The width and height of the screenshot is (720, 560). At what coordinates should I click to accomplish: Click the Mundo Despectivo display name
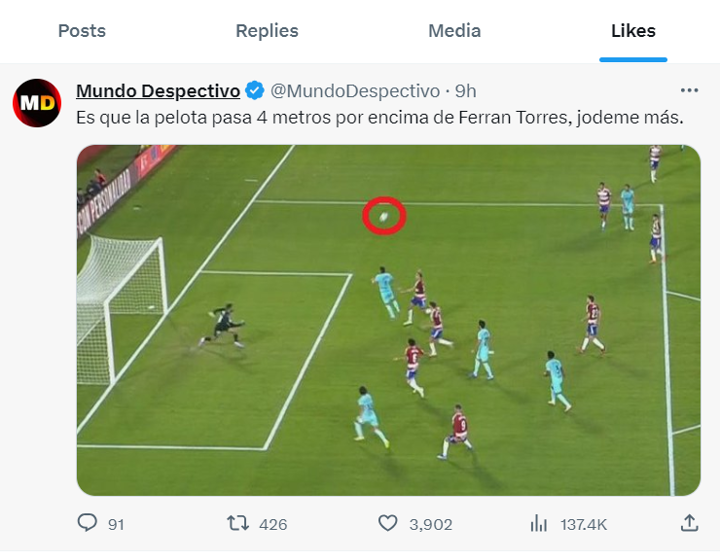[158, 91]
